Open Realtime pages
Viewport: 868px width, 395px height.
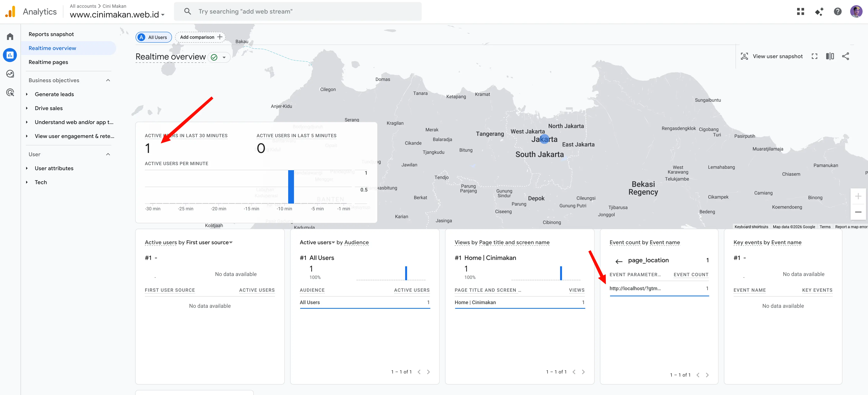coord(48,62)
